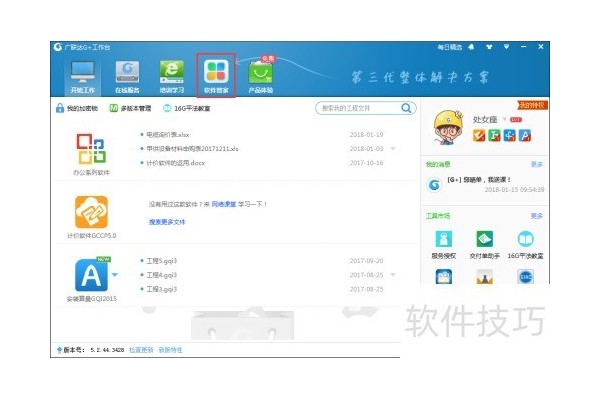600x400 pixels.
Task: Open the 工程3.gqi3 file
Action: coord(161,289)
